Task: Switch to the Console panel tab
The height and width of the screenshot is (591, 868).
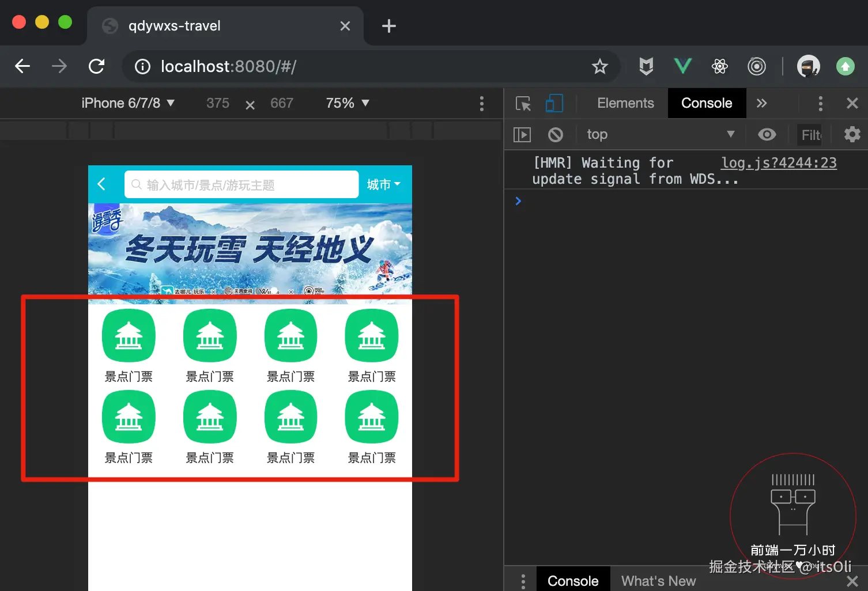Action: 707,103
